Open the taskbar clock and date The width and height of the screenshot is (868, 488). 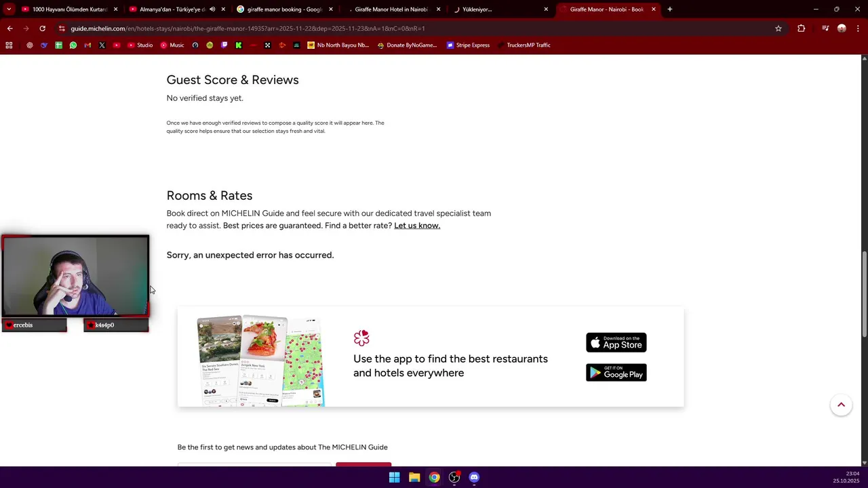coord(846,477)
